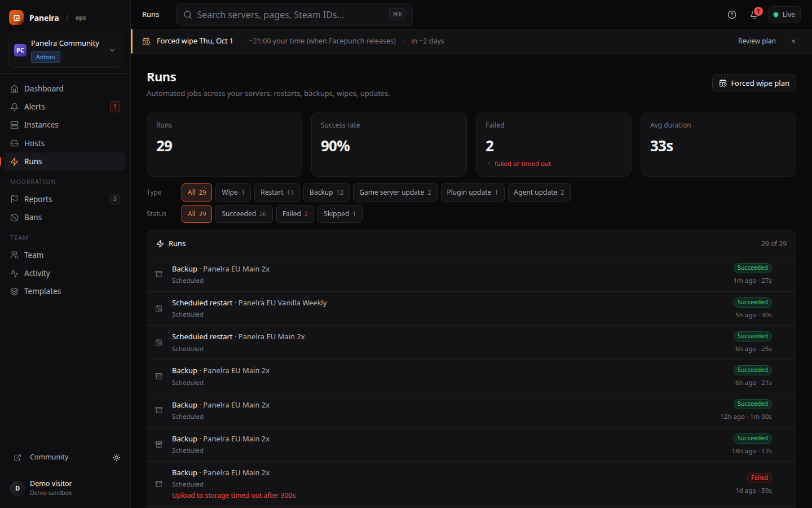The image size is (812, 508).
Task: Click the Avg duration 33s card
Action: [718, 144]
